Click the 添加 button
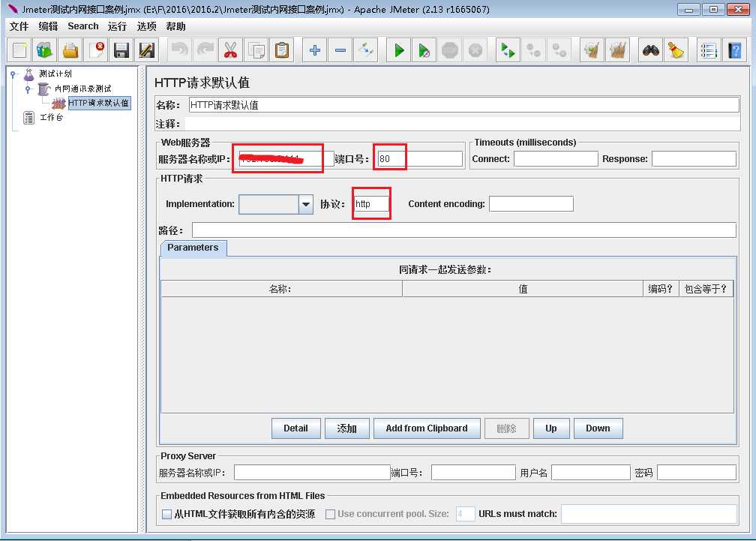Viewport: 756px width, 541px height. (x=346, y=428)
